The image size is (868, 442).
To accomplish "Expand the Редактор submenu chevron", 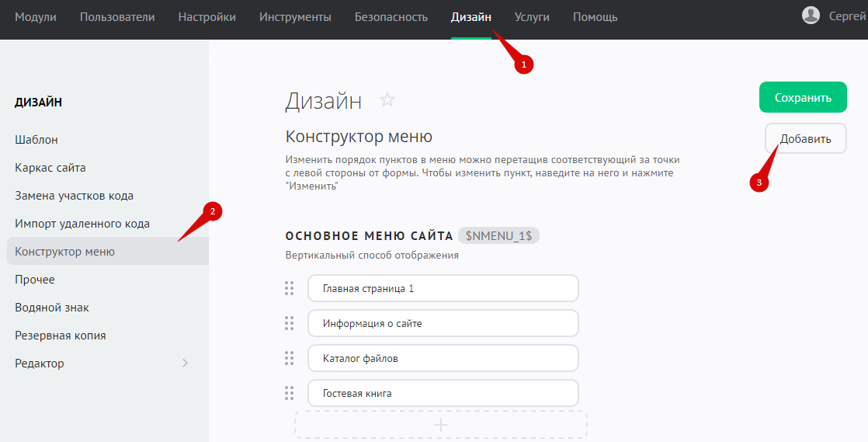I will (185, 363).
